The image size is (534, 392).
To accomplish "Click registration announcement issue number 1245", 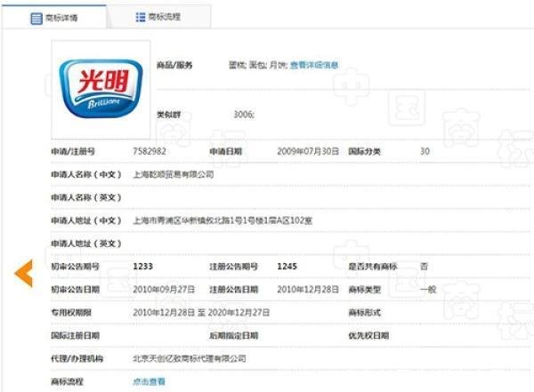I will click(x=287, y=266).
